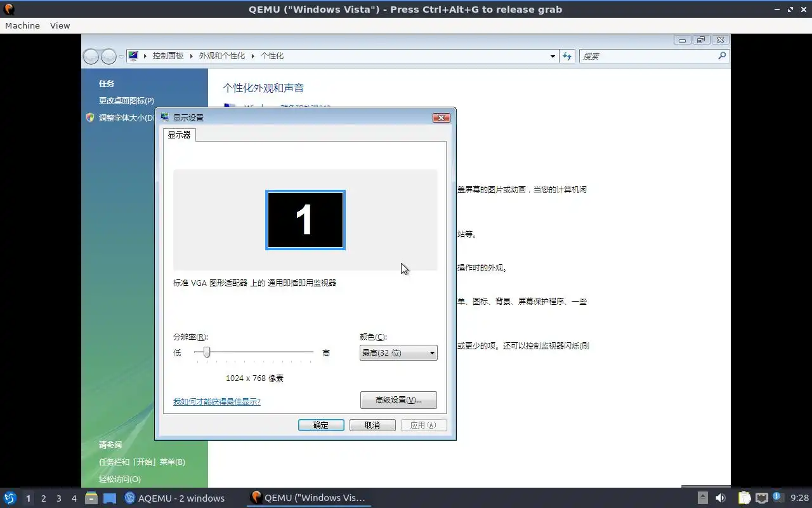Restore the Vista personalization window
This screenshot has width=812, height=508.
coord(701,40)
